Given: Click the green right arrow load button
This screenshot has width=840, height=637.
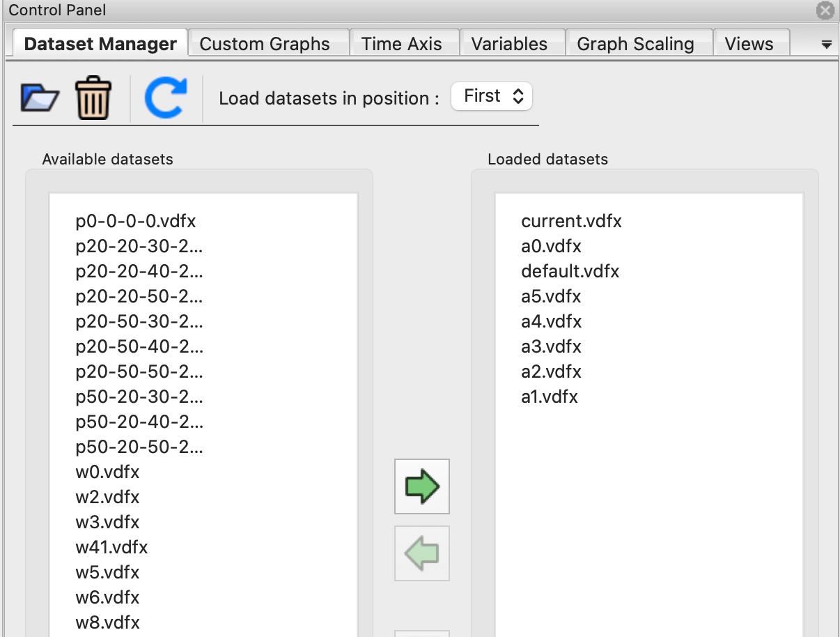Looking at the screenshot, I should 422,486.
